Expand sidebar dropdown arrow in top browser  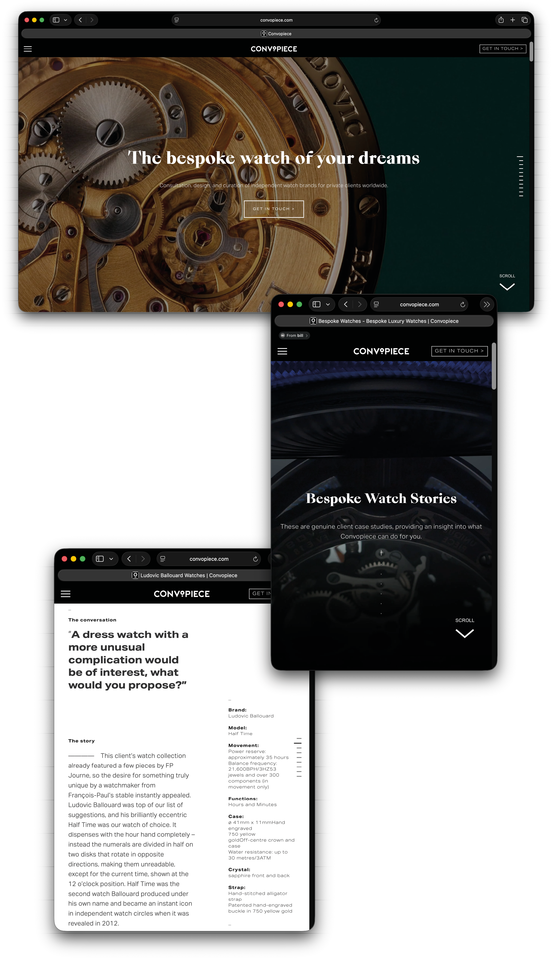[65, 20]
